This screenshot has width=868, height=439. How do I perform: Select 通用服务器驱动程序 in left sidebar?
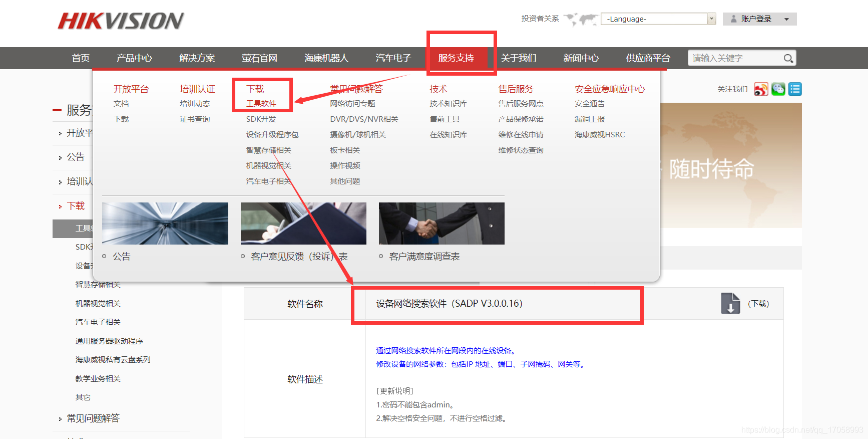click(109, 341)
